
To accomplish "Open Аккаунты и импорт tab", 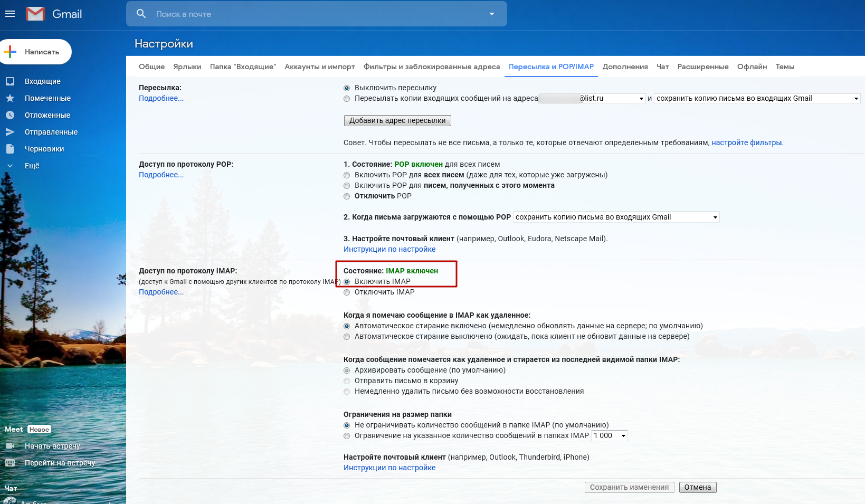I will (320, 66).
